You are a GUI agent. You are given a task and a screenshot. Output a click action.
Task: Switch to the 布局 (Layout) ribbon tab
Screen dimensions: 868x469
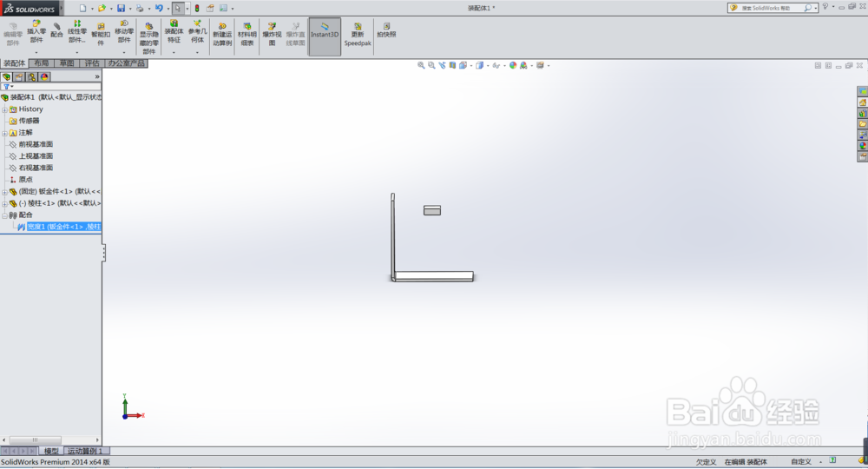pyautogui.click(x=42, y=63)
